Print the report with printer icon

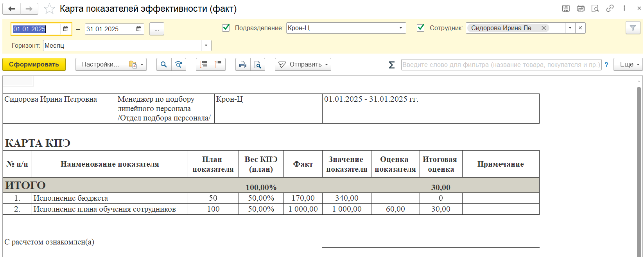point(243,65)
